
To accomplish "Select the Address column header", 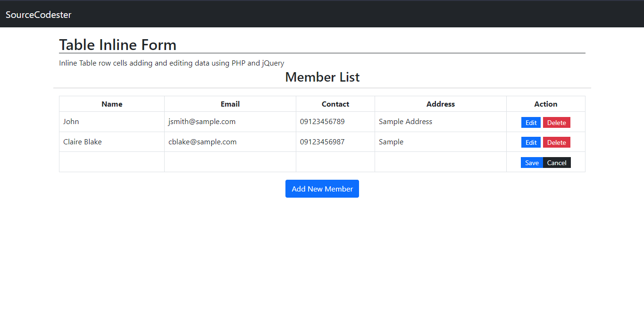I will coord(440,104).
